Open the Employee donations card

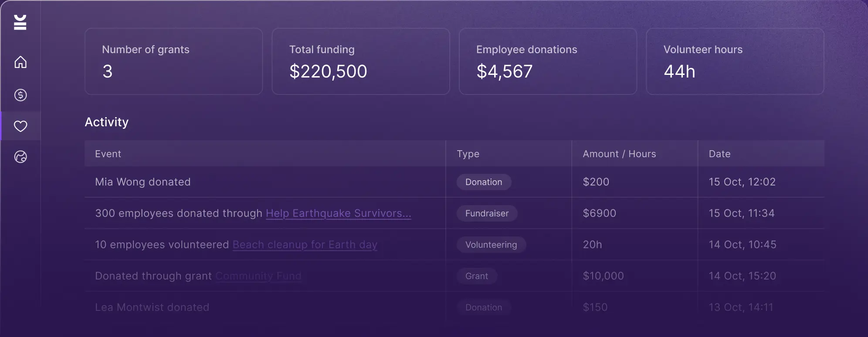[548, 61]
